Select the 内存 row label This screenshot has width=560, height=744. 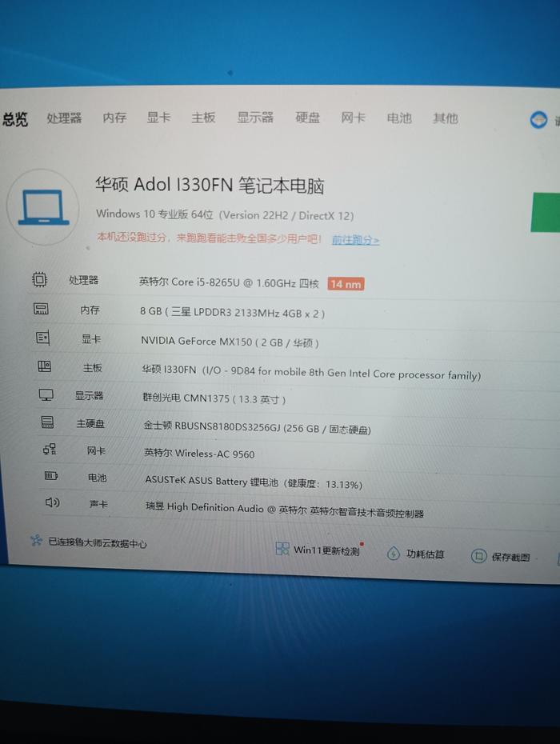pos(90,310)
